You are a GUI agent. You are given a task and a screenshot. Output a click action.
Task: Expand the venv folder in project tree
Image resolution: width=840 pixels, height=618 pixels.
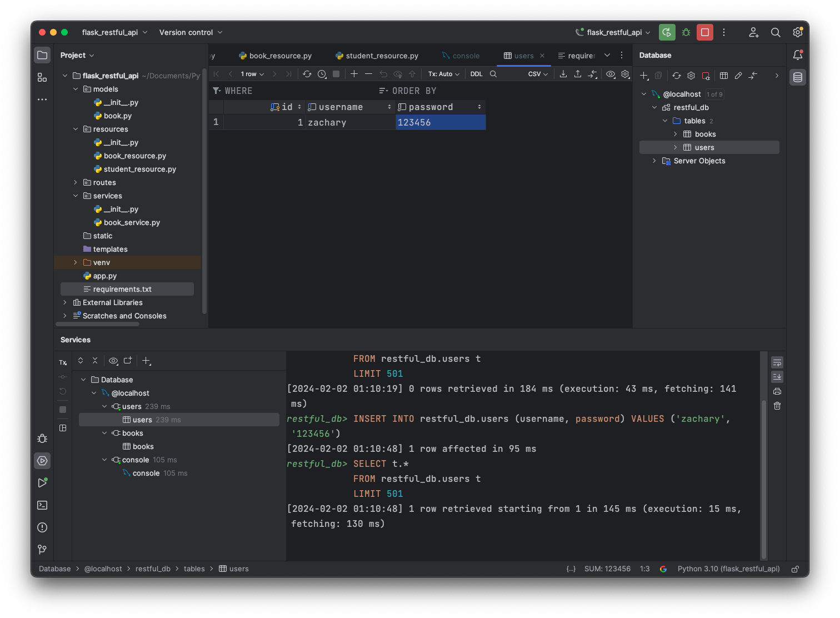click(76, 262)
